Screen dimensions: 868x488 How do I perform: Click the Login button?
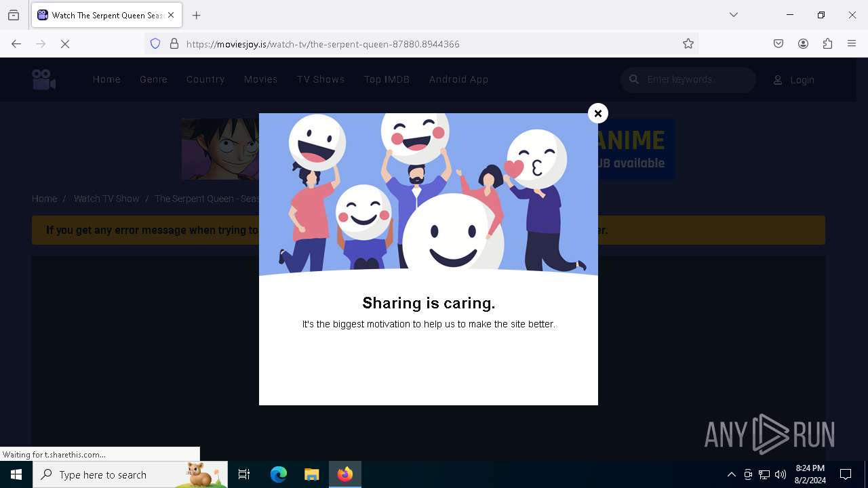tap(794, 80)
